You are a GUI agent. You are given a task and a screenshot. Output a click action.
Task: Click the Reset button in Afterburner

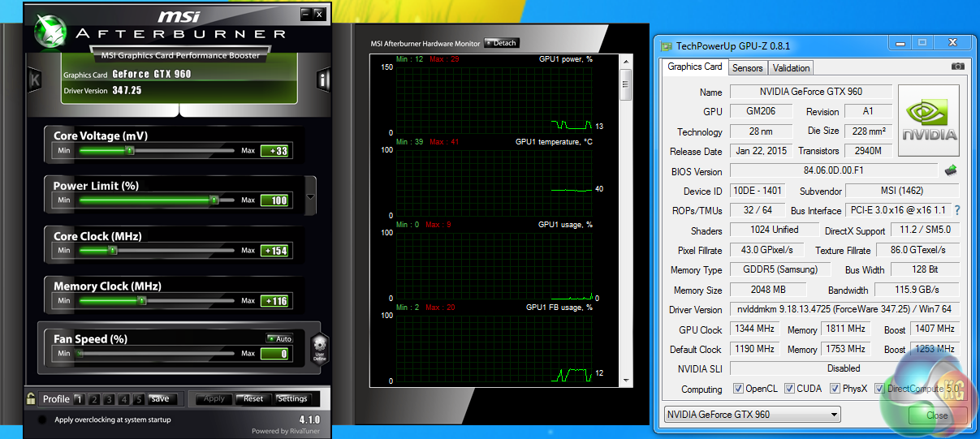253,398
